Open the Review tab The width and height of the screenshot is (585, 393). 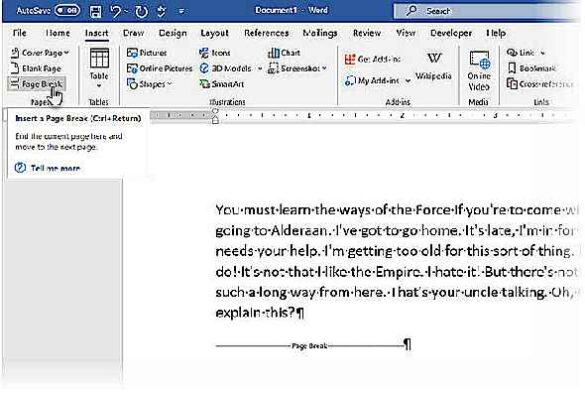coord(367,33)
